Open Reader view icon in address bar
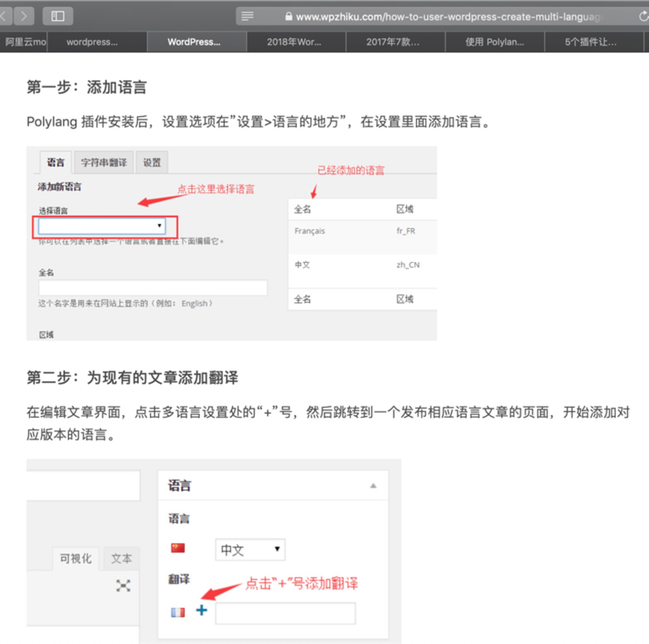Image resolution: width=649 pixels, height=644 pixels. (x=247, y=16)
